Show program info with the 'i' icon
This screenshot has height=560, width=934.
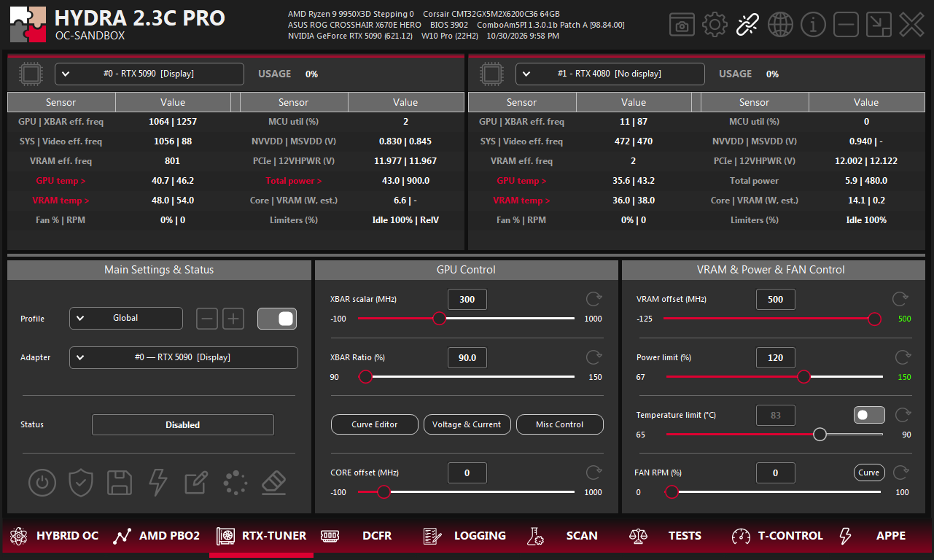813,25
